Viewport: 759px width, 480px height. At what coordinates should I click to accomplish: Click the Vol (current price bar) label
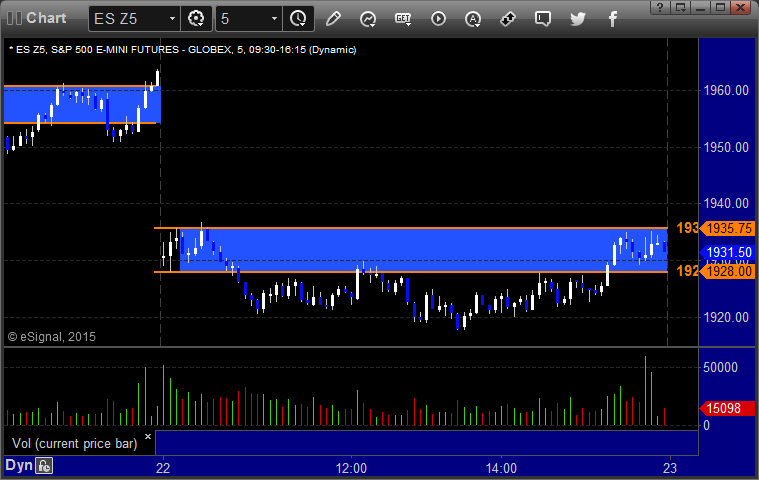[75, 444]
